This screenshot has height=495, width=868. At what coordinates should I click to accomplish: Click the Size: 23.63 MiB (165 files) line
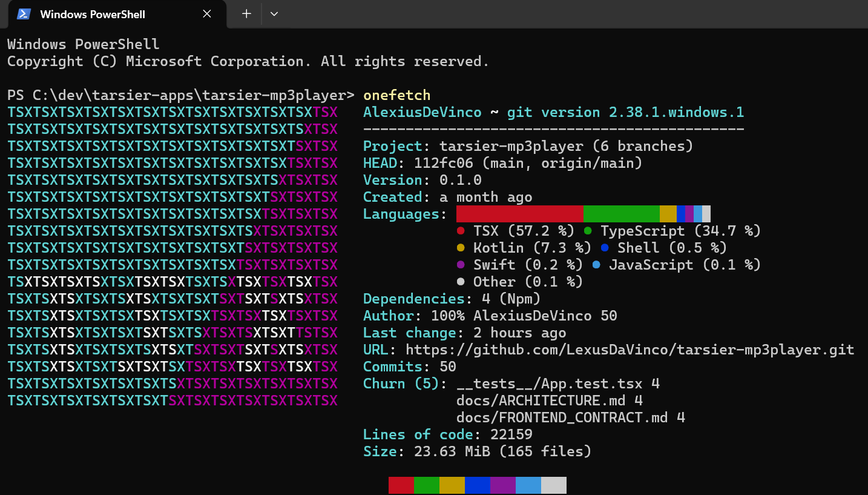click(x=478, y=451)
